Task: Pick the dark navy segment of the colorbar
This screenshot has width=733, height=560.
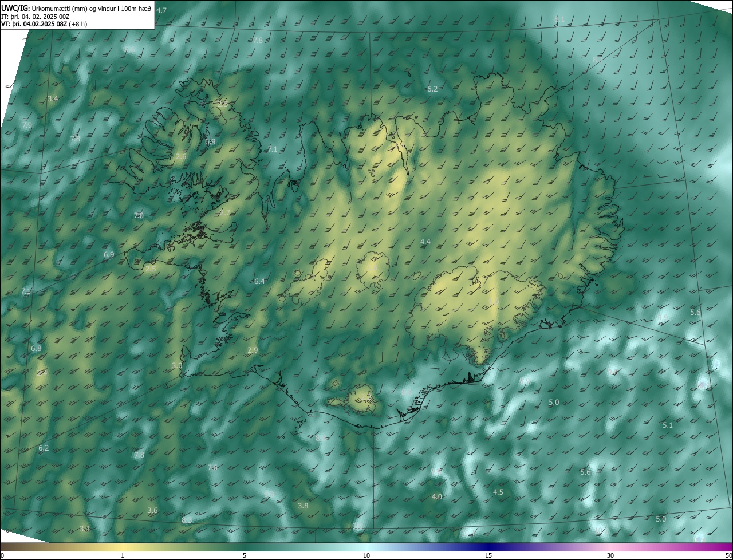Action: point(488,547)
